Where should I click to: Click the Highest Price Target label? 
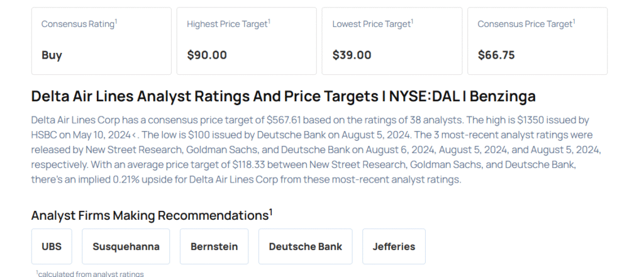227,24
